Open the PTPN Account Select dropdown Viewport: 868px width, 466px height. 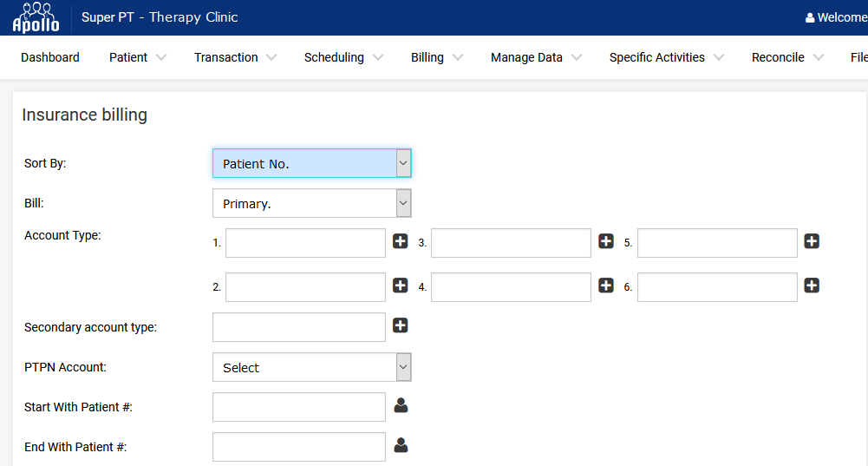click(311, 367)
